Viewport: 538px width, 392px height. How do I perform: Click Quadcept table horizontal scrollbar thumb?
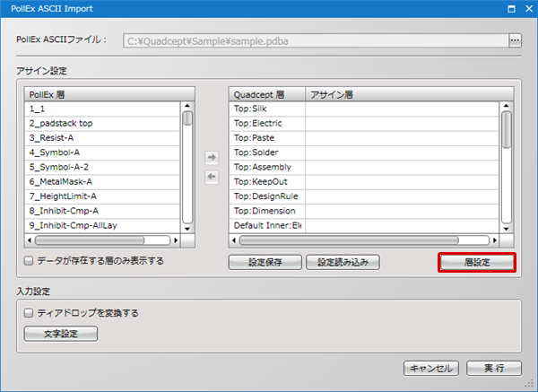point(349,240)
